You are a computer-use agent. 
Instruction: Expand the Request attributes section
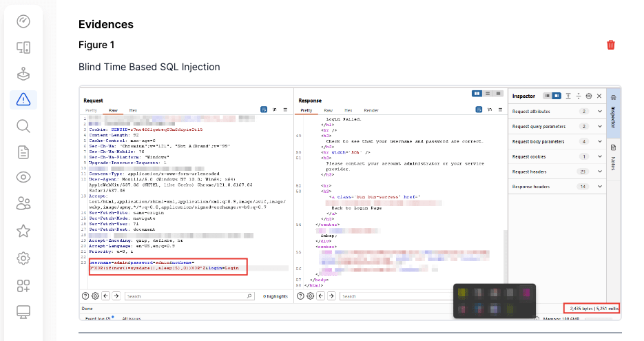557,112
